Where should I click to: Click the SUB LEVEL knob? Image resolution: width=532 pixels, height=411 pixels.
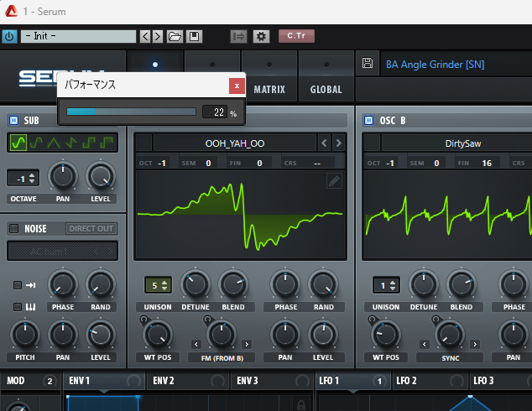101,176
